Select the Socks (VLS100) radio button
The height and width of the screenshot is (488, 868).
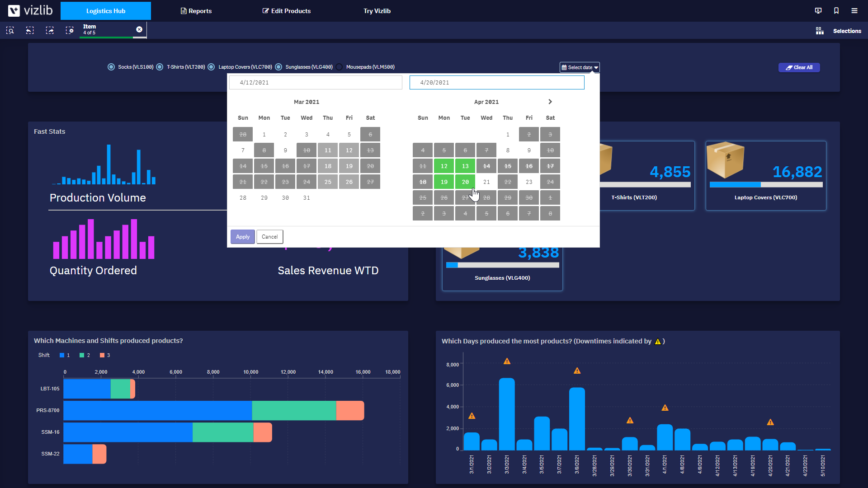tap(111, 66)
